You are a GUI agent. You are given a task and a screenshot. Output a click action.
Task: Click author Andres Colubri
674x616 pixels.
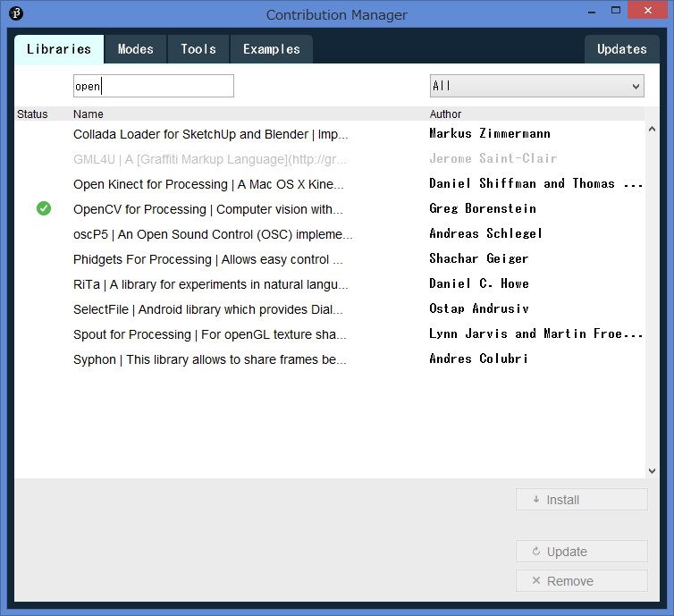pos(478,359)
